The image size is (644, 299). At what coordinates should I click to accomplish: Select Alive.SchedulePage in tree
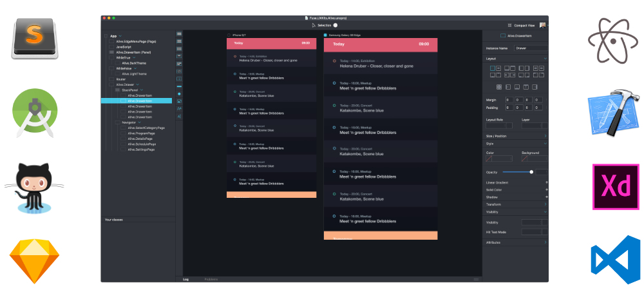pos(142,144)
